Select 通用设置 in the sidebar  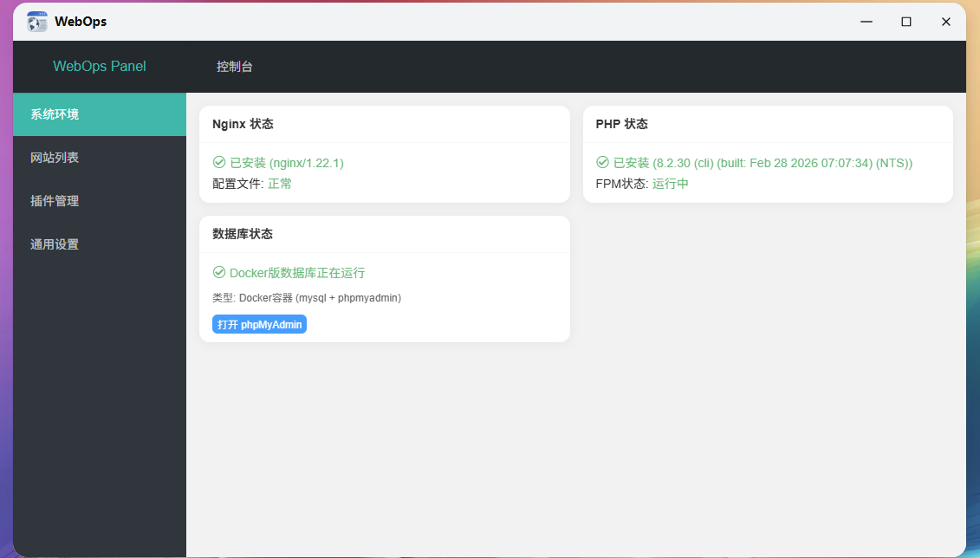100,244
